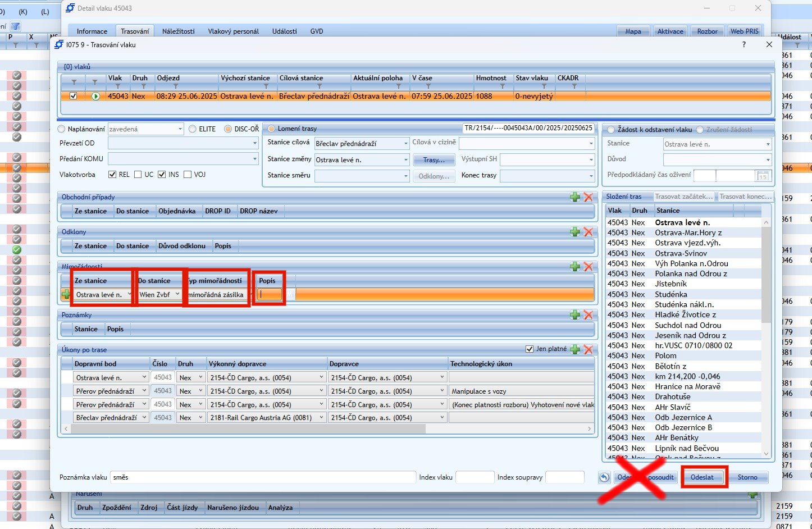Viewport: 812px width, 529px height.
Task: Open the Trasovat začátek tab
Action: point(683,197)
